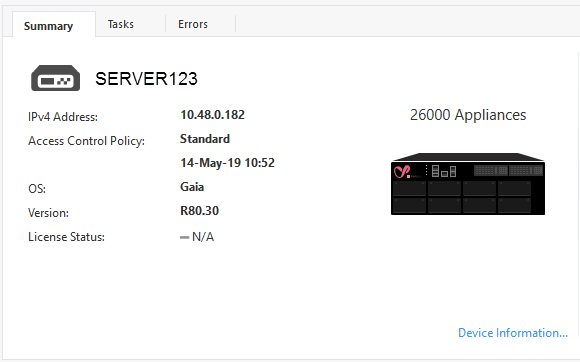580x362 pixels.
Task: Click the R80.30 version value
Action: click(199, 211)
